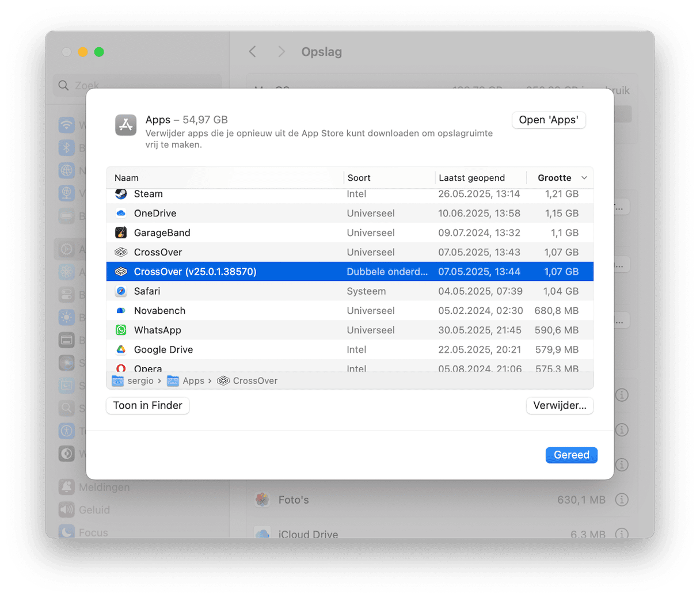The width and height of the screenshot is (700, 598).
Task: Select the OneDrive row by its name
Action: pyautogui.click(x=155, y=214)
